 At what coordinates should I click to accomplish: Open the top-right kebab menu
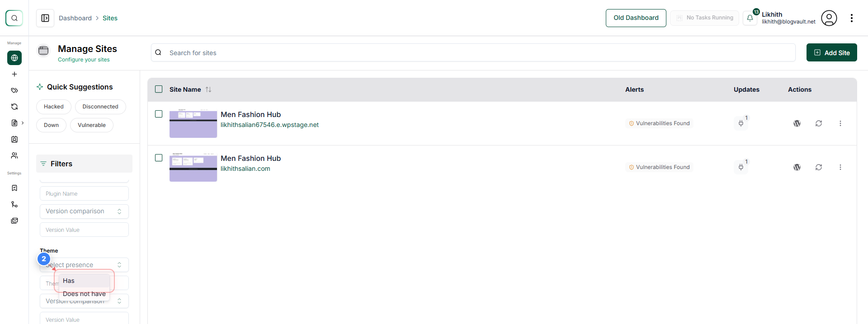coord(852,18)
